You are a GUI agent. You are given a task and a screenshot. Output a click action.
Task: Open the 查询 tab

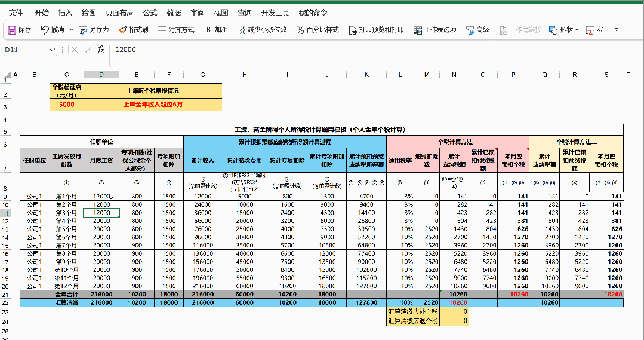point(245,13)
